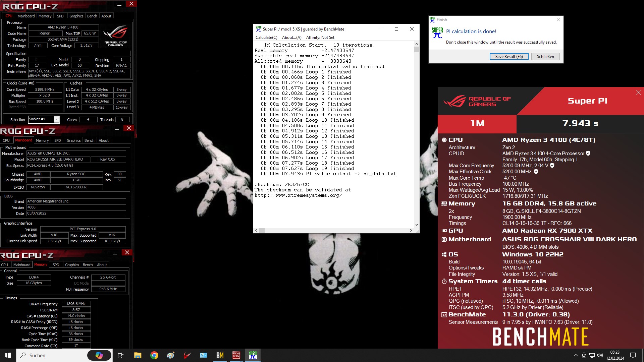Click the System Timers stopwatch icon
Image resolution: width=644 pixels, height=362 pixels.
pyautogui.click(x=444, y=281)
